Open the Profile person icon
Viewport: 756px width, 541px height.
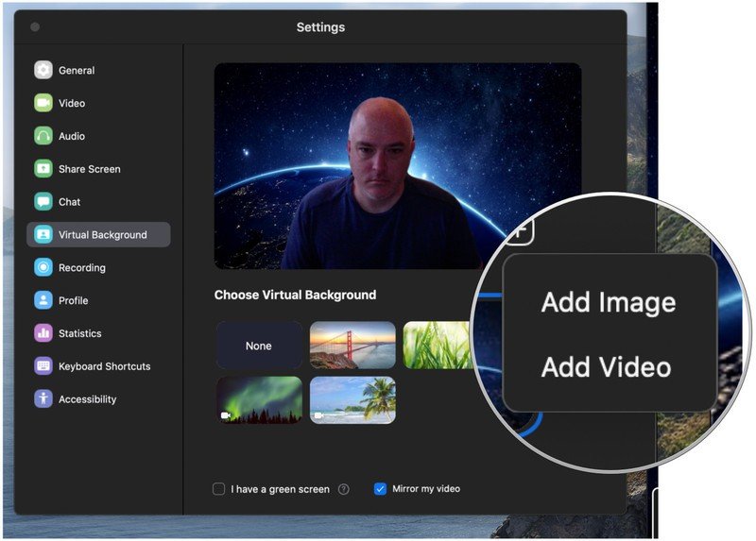pos(43,300)
